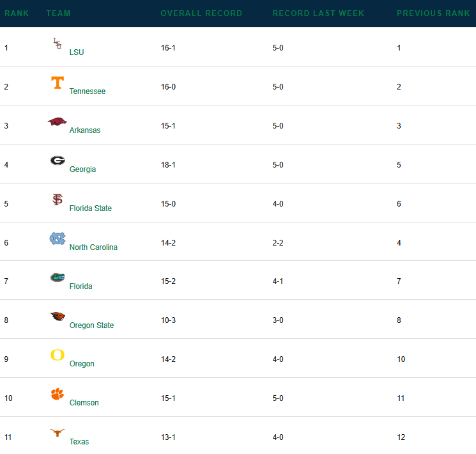Click the Florida State FS logo
Viewport: 476px width, 454px height.
pos(58,200)
